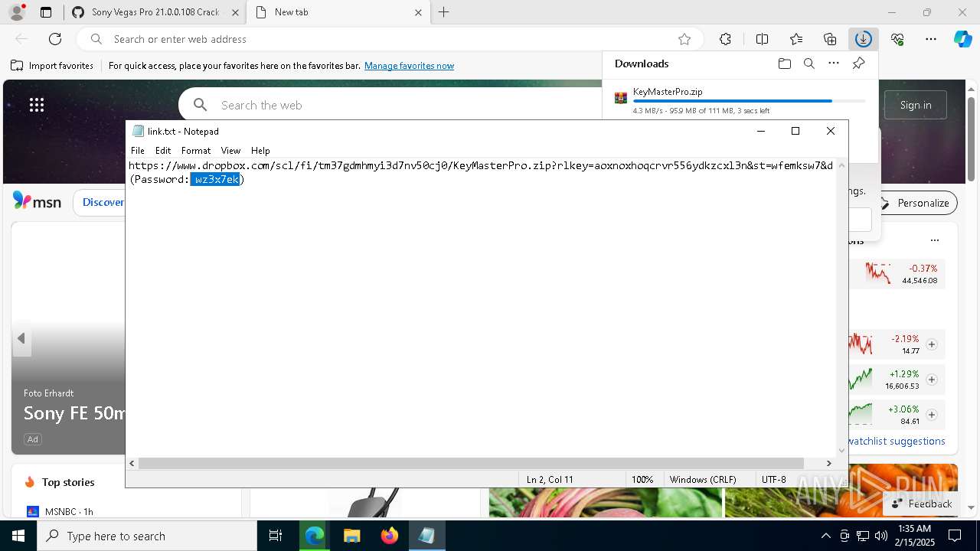Open downloads folder icon
980x551 pixels.
click(x=784, y=64)
